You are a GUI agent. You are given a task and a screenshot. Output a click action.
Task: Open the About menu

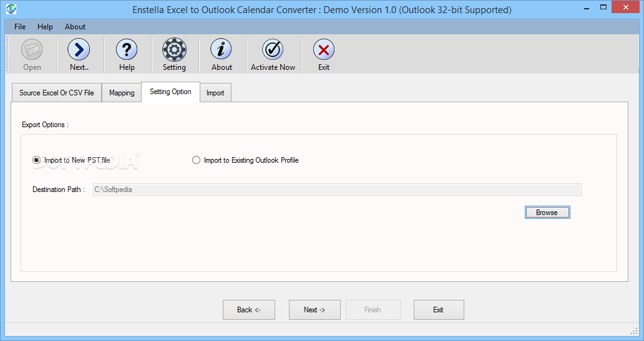coord(75,27)
